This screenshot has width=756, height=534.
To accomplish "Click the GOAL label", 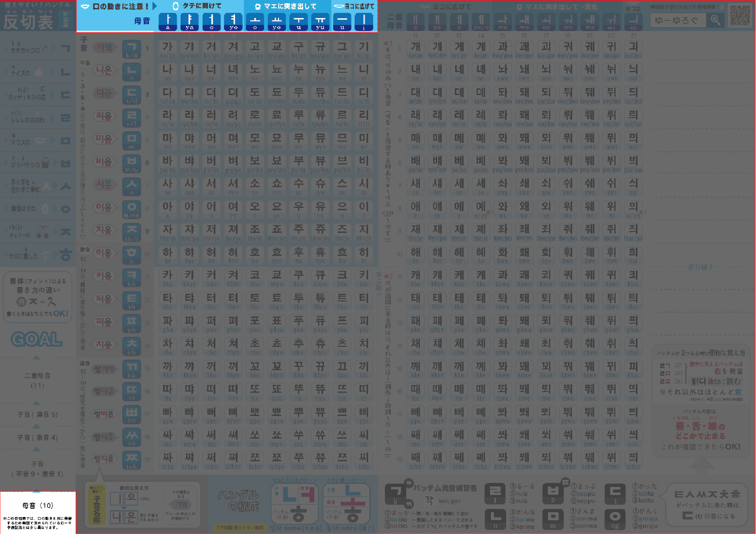I will (36, 339).
